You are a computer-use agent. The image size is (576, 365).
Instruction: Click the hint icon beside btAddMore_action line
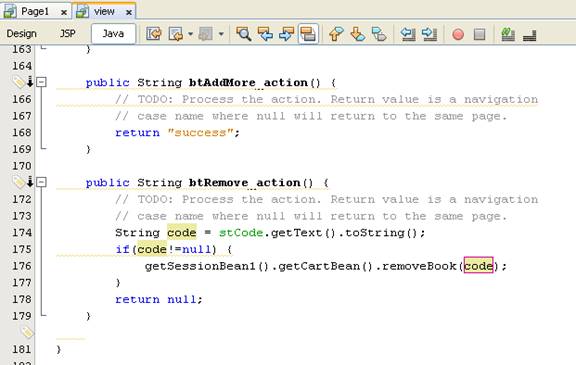tap(18, 82)
